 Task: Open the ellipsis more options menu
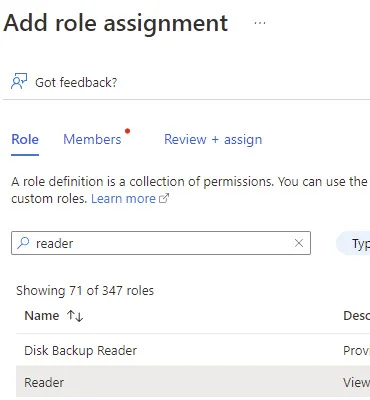pos(260,23)
